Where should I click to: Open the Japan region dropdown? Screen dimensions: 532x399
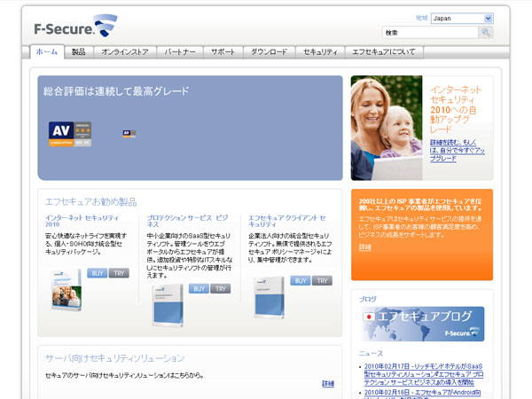[461, 18]
